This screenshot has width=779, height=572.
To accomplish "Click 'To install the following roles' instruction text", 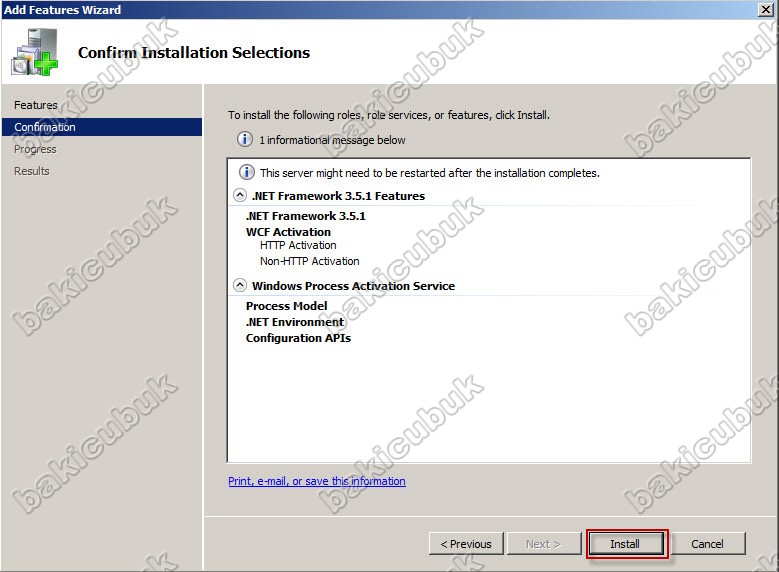I will [x=389, y=115].
